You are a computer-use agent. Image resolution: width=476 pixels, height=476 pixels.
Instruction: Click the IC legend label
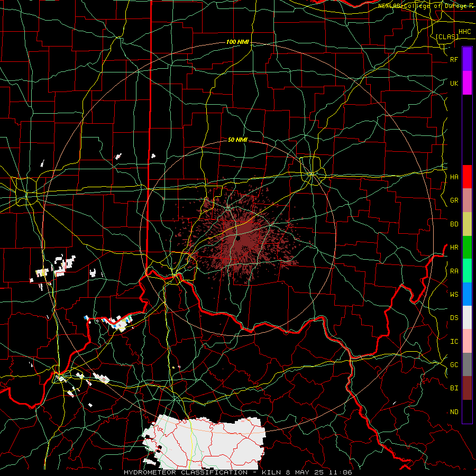click(x=454, y=342)
